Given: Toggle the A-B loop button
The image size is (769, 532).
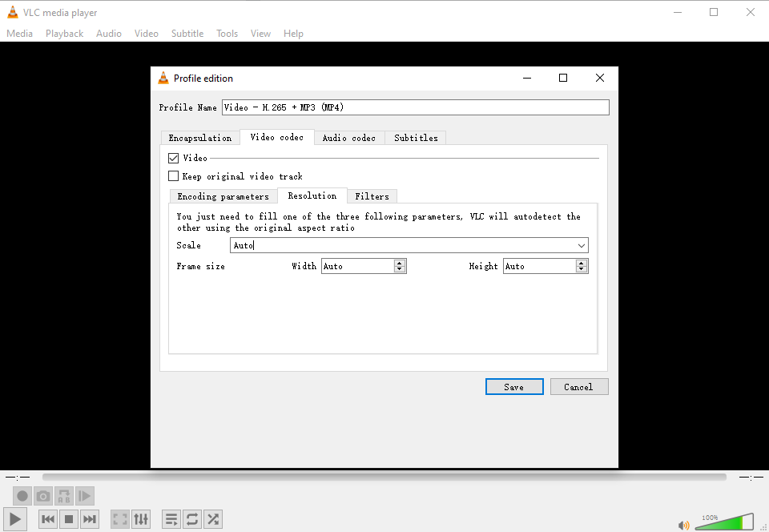Looking at the screenshot, I should (64, 496).
